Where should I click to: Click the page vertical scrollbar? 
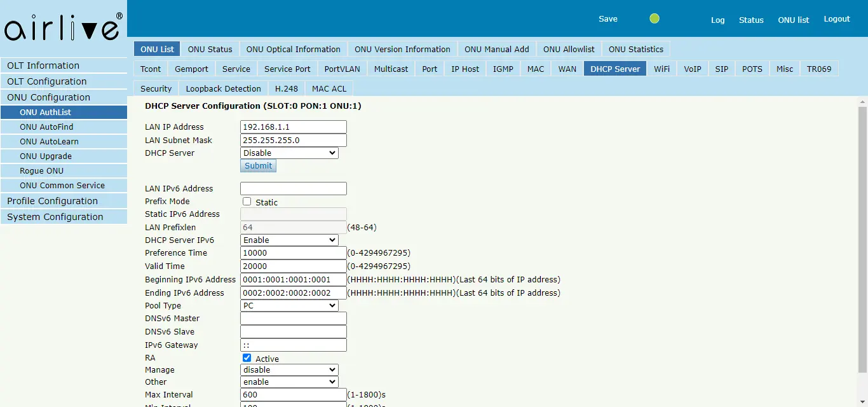pos(862,239)
